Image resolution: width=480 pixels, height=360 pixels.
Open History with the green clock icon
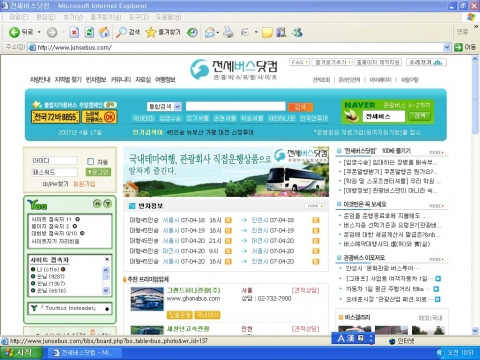point(192,32)
